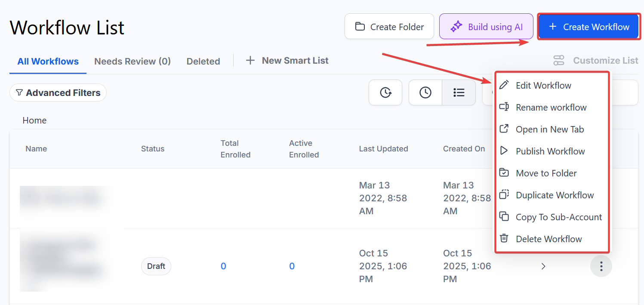
Task: Click the clock-with-arrow history icon
Action: coord(385,92)
